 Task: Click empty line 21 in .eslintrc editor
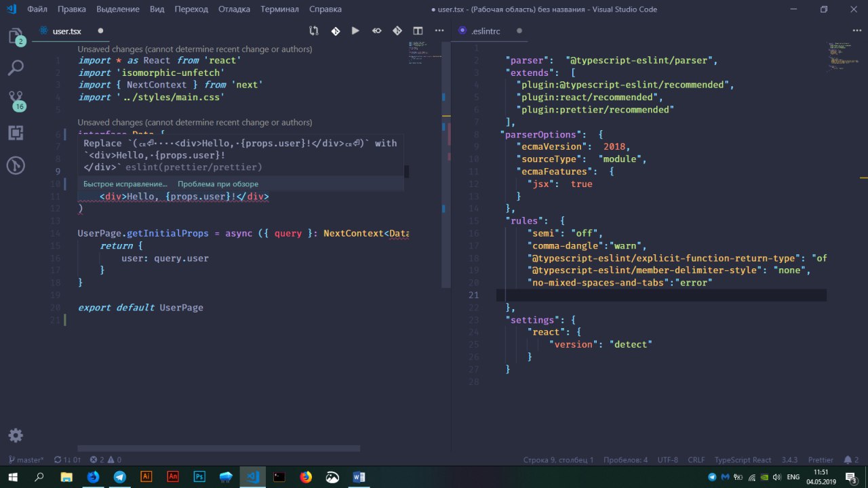pos(661,295)
